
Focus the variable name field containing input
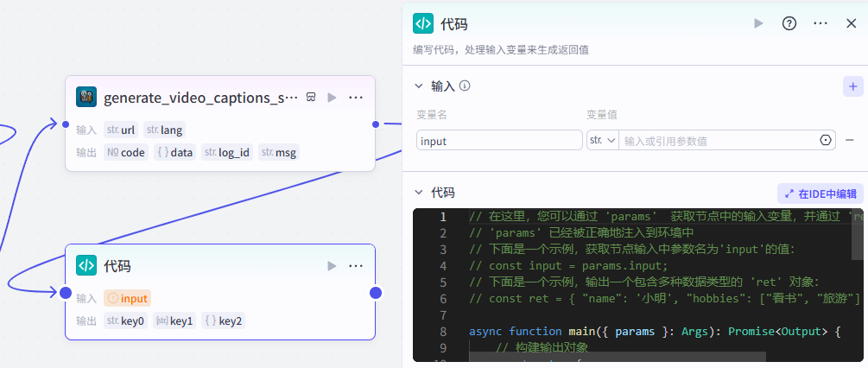pyautogui.click(x=499, y=140)
